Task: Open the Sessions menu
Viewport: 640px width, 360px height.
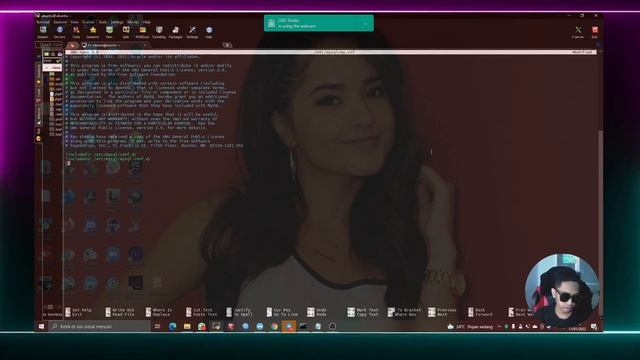Action: 60,22
